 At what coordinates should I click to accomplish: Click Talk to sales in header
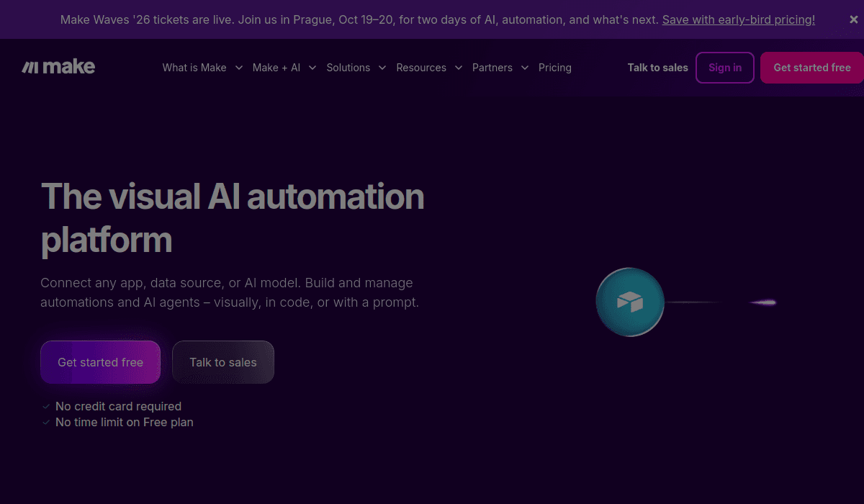tap(658, 68)
